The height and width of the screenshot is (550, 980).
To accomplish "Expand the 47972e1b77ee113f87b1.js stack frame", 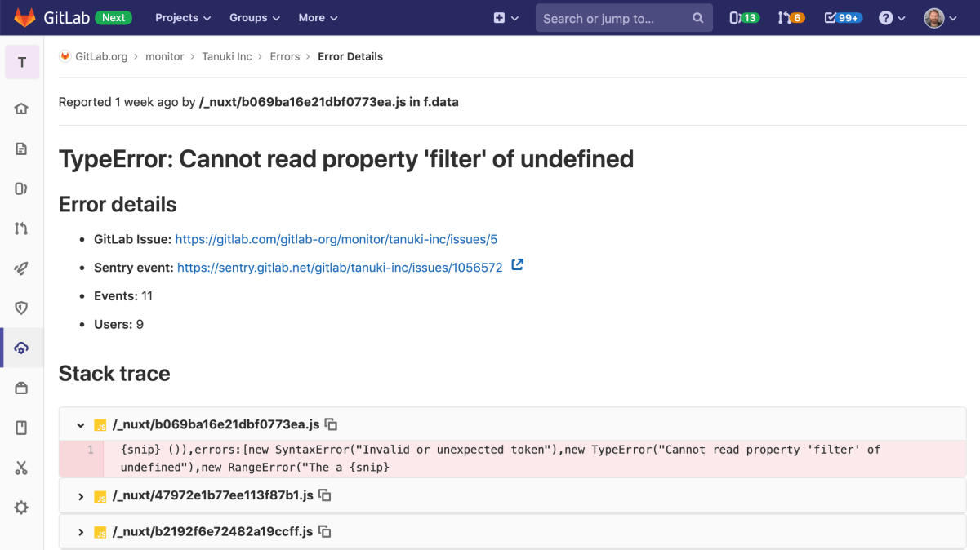I will pos(80,496).
